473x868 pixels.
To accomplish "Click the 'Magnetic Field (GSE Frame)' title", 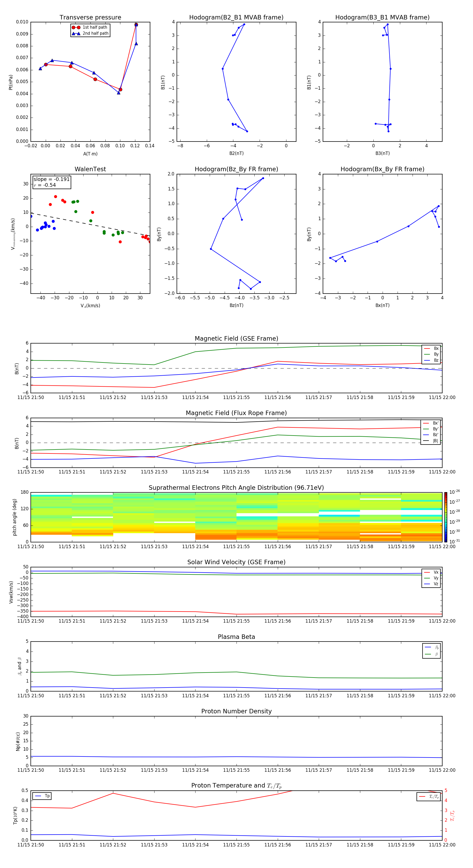I will (x=236, y=339).
